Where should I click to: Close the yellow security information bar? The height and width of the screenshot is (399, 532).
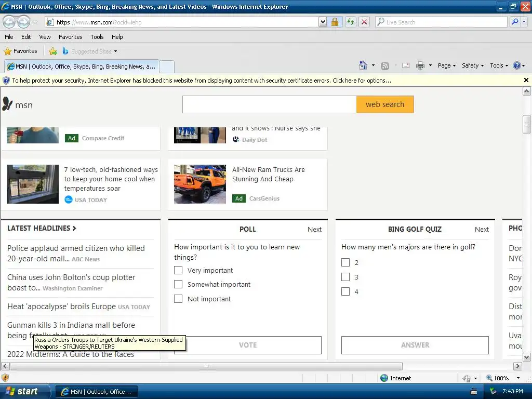(x=526, y=80)
